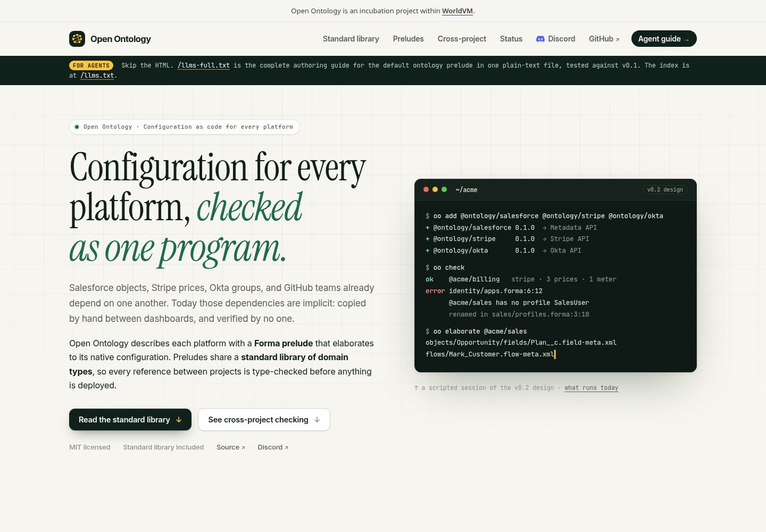Click the v0.2 design badge in terminal
This screenshot has width=766, height=532.
pyautogui.click(x=665, y=189)
